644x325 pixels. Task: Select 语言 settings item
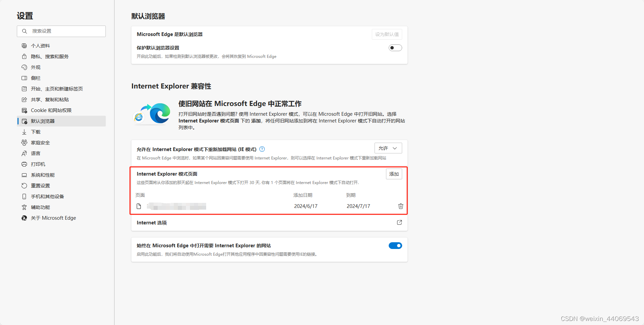pyautogui.click(x=61, y=153)
